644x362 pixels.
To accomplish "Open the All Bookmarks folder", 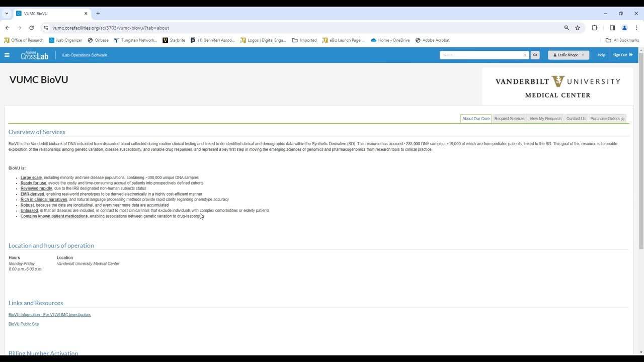I will click(622, 40).
